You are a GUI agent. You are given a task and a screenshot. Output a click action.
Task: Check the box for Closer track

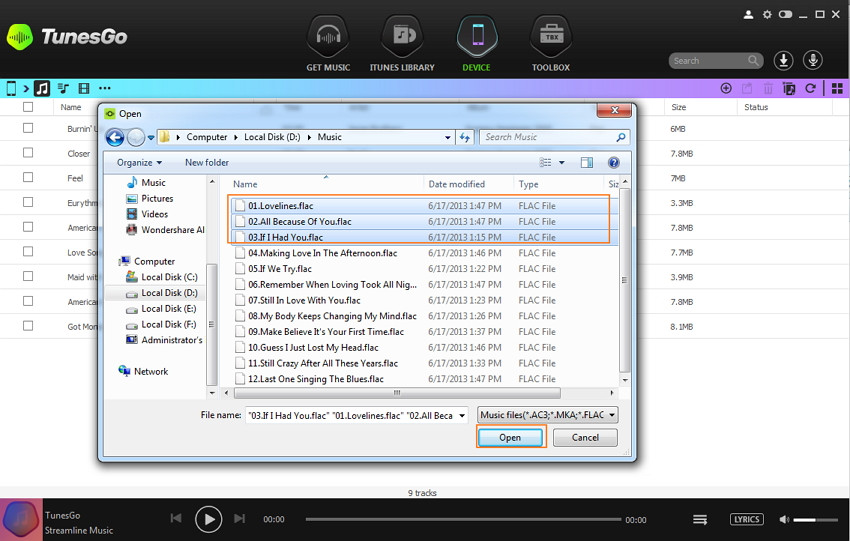click(28, 153)
